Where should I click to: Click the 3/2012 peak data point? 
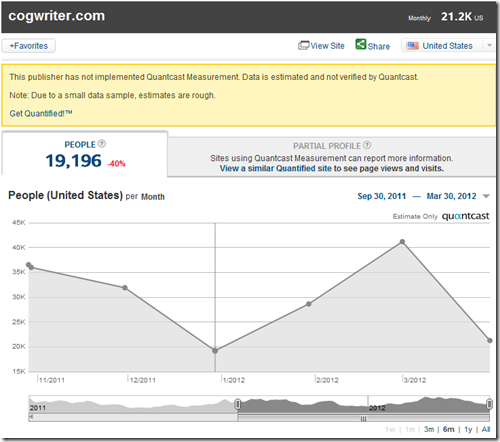tap(402, 242)
